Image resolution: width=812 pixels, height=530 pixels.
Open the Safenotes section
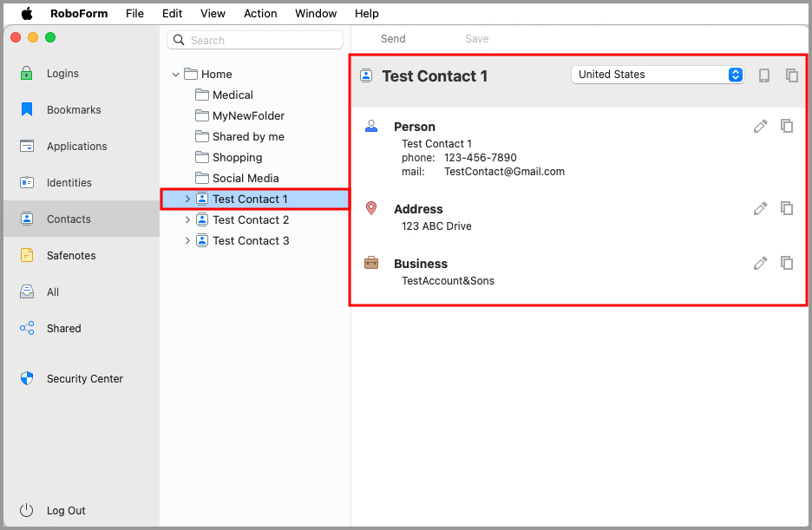click(x=82, y=255)
